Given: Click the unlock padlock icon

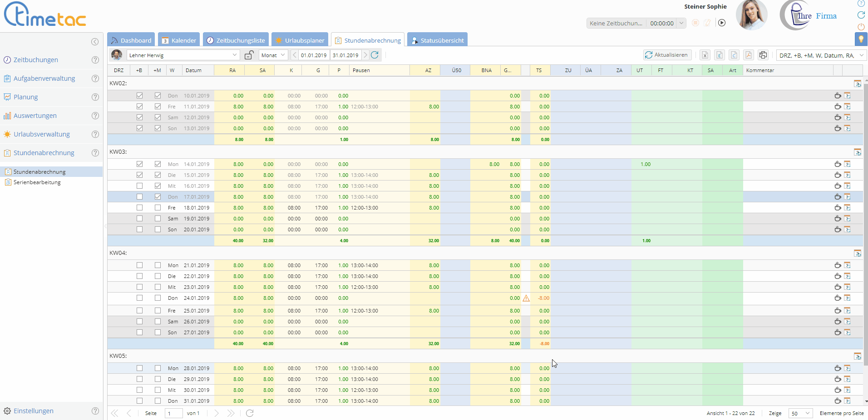Looking at the screenshot, I should click(249, 55).
